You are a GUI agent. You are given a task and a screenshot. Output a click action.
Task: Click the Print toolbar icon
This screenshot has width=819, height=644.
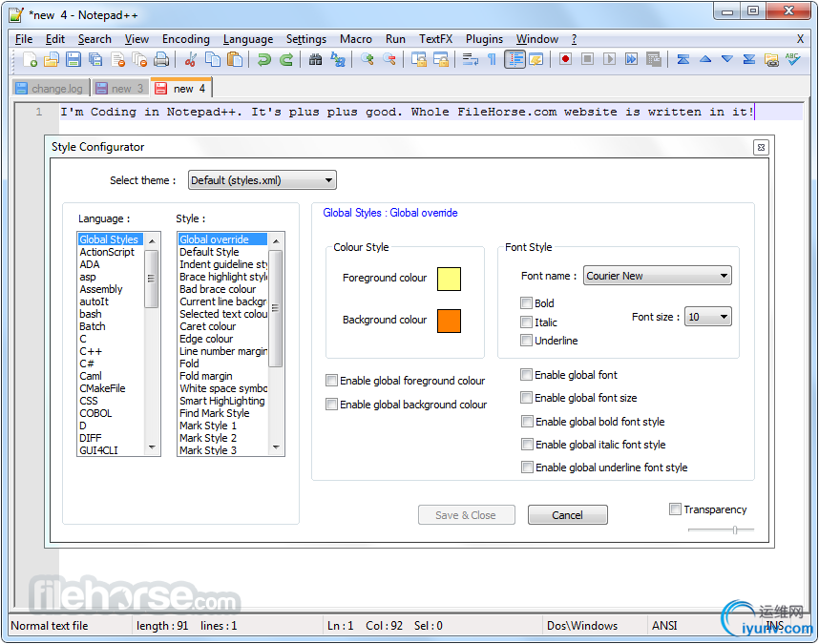pos(161,59)
